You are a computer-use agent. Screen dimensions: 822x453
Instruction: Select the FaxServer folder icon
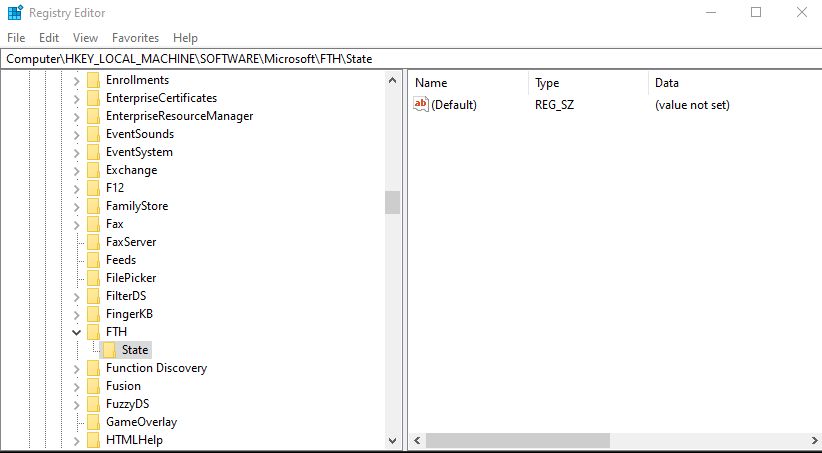(x=93, y=242)
